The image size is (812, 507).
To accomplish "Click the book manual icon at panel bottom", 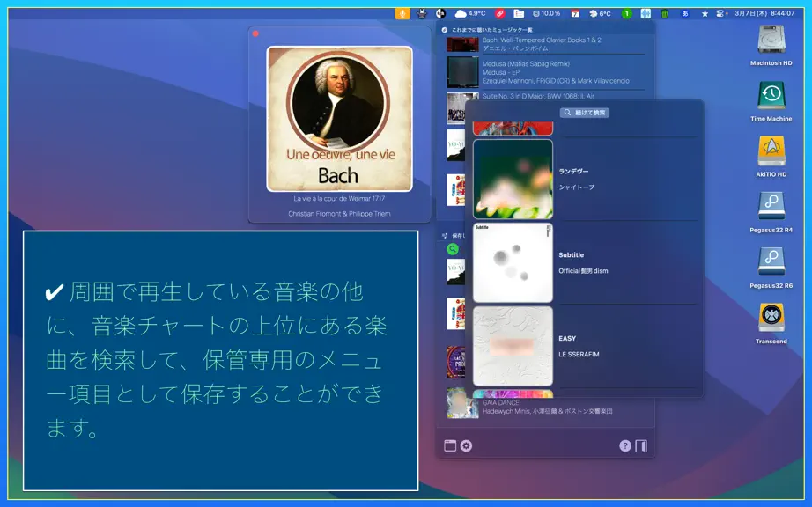I will (641, 446).
